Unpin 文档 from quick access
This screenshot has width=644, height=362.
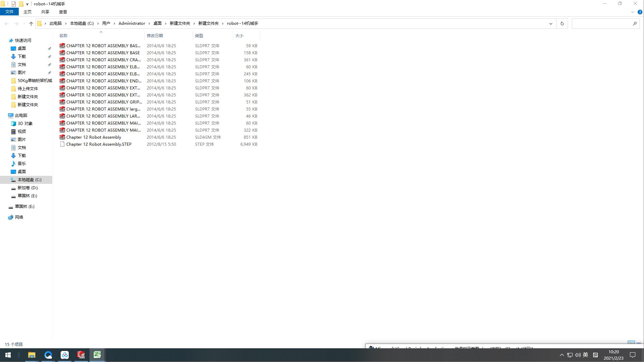(x=50, y=64)
